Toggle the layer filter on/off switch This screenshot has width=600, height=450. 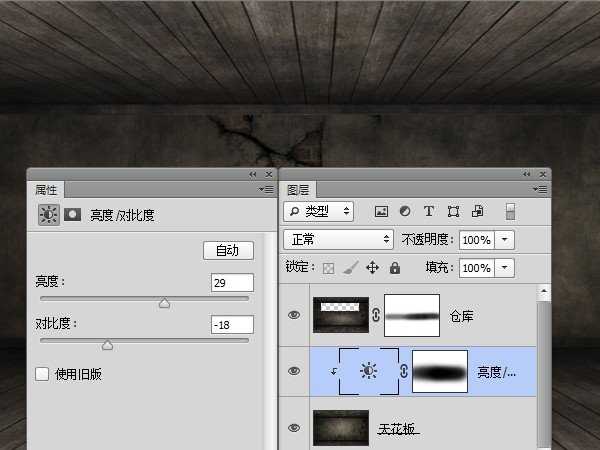510,211
